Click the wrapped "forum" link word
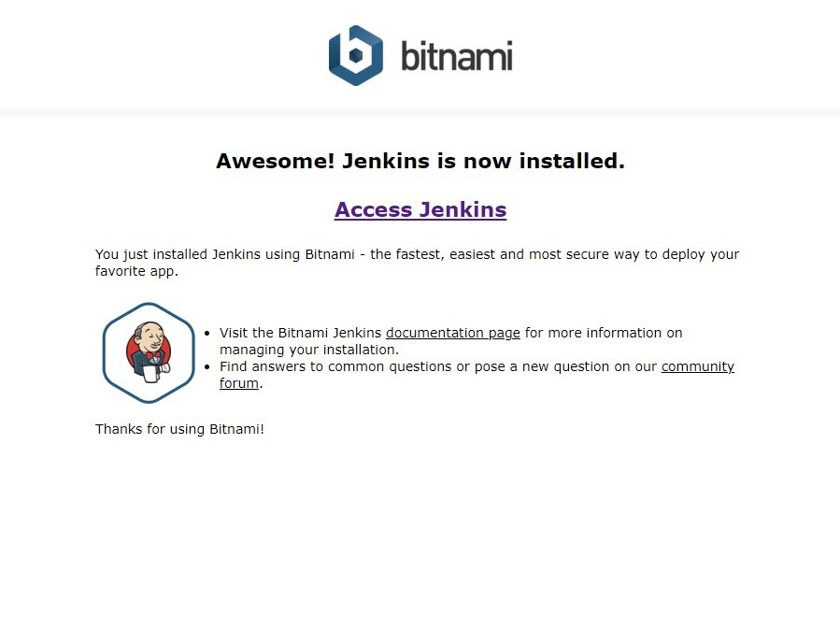 [239, 383]
